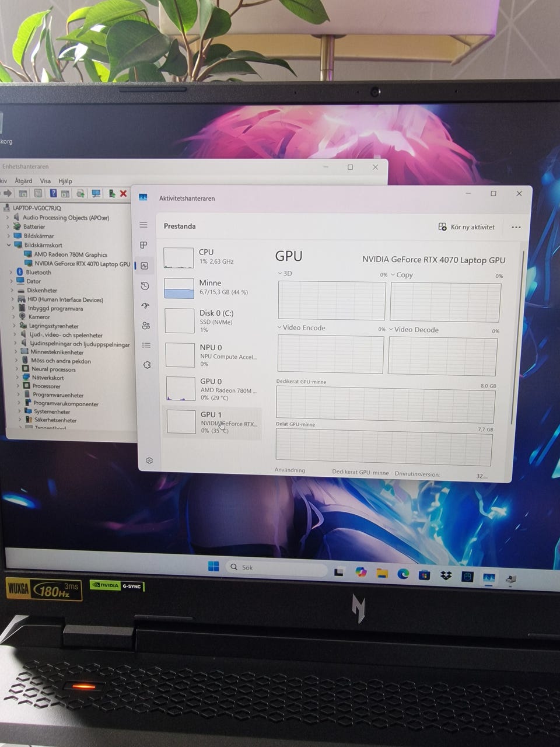Open Dropbox icon on taskbar

point(446,576)
